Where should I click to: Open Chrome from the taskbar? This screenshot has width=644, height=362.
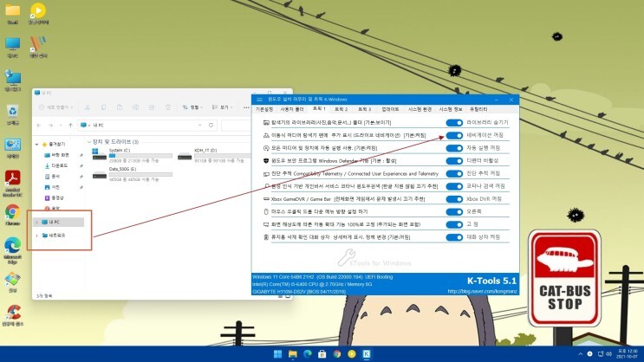tap(337, 354)
